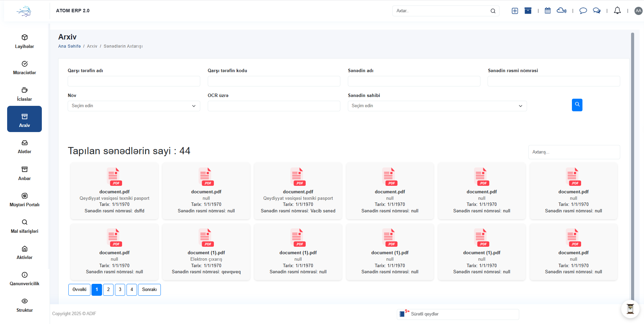Viewport: 644px width, 324px height.
Task: Click the archive box icon in header
Action: pyautogui.click(x=528, y=11)
